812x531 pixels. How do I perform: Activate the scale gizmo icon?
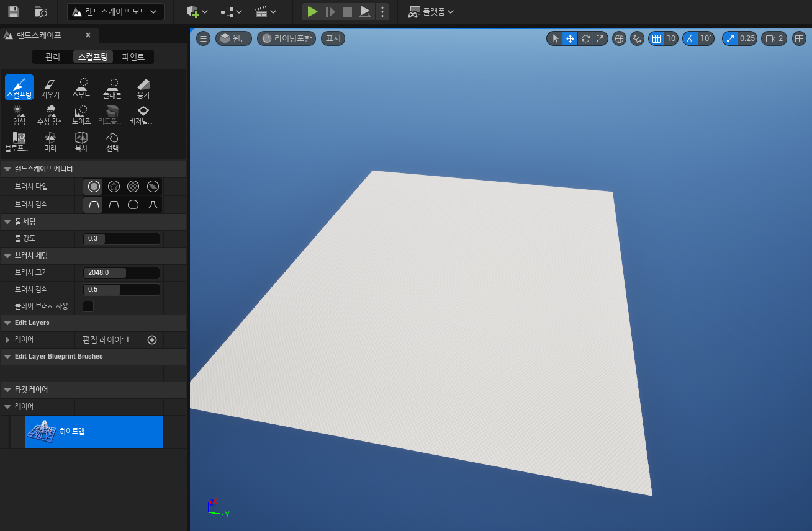pyautogui.click(x=600, y=38)
